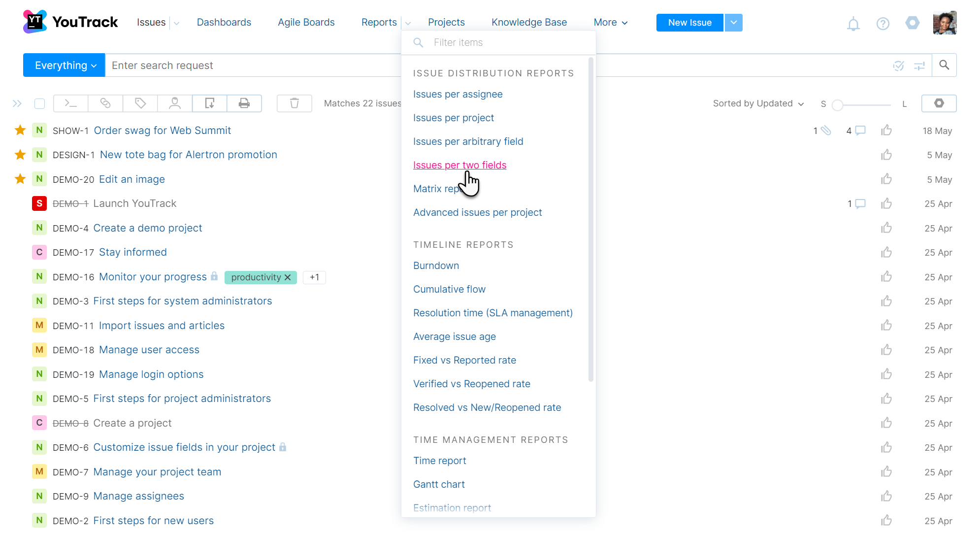Expand the New Issue arrow dropdown
980x535 pixels.
pyautogui.click(x=733, y=23)
